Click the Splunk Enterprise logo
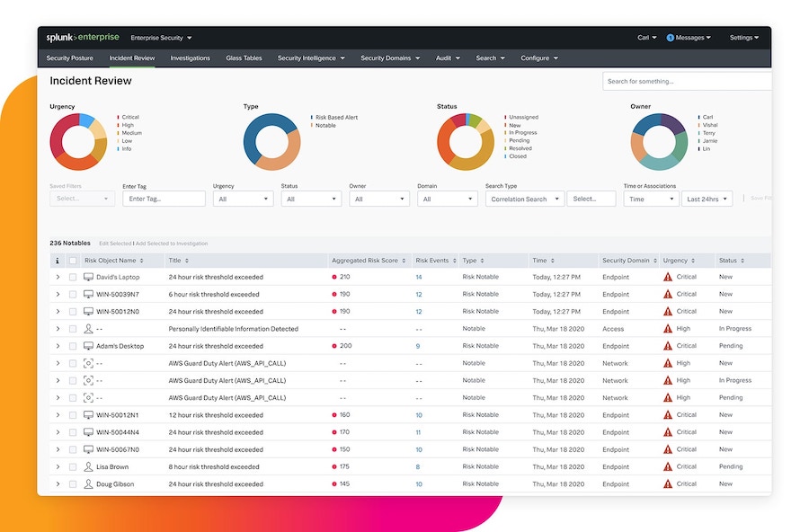 (81, 38)
